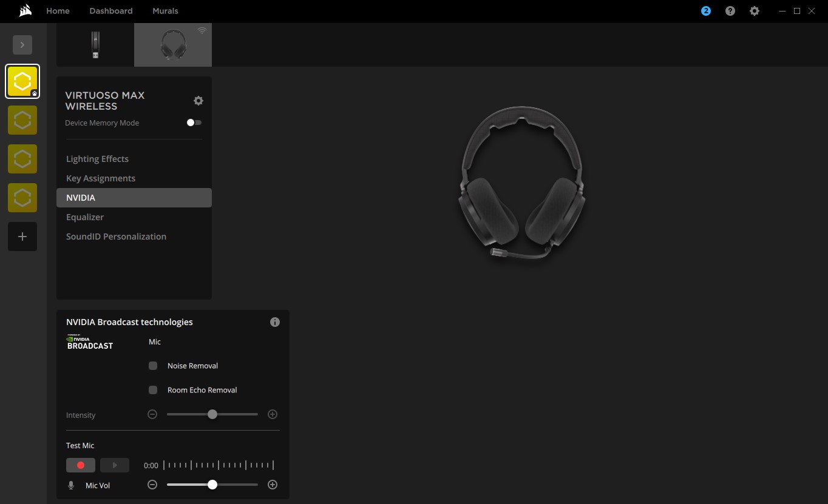Select the headset device thumbnail

[173, 45]
